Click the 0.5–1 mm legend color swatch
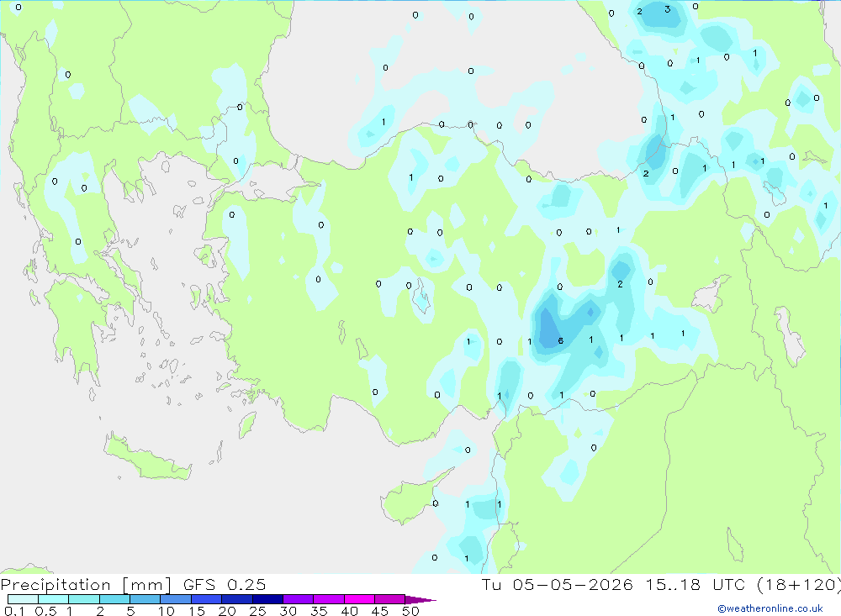This screenshot has height=616, width=841. [54, 599]
